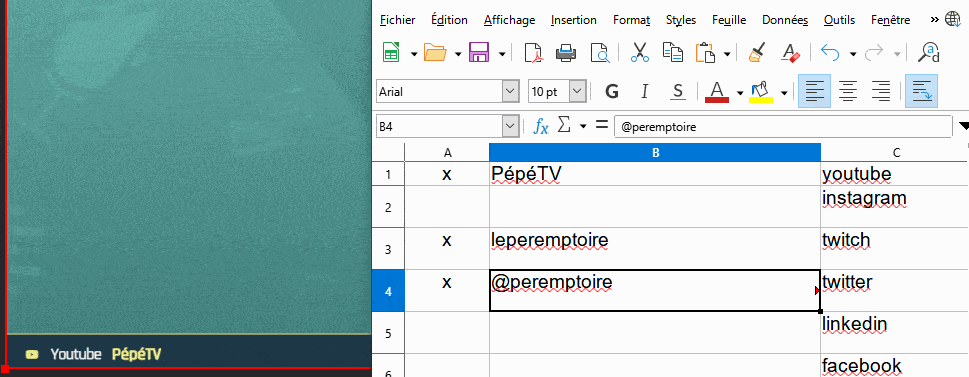Viewport: 969px width, 377px height.
Task: Toggle Align Right
Action: tap(881, 91)
